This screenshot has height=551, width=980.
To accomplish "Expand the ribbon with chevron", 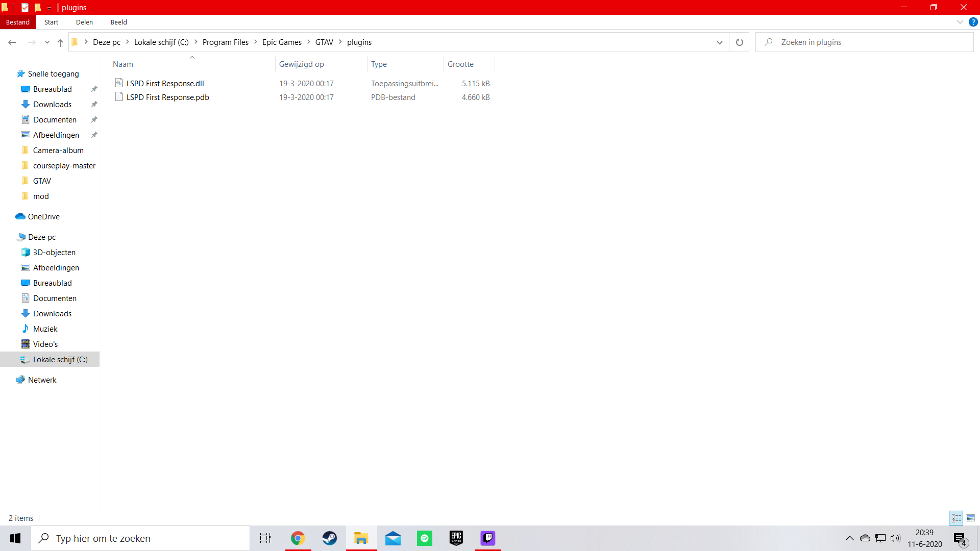I will 960,22.
